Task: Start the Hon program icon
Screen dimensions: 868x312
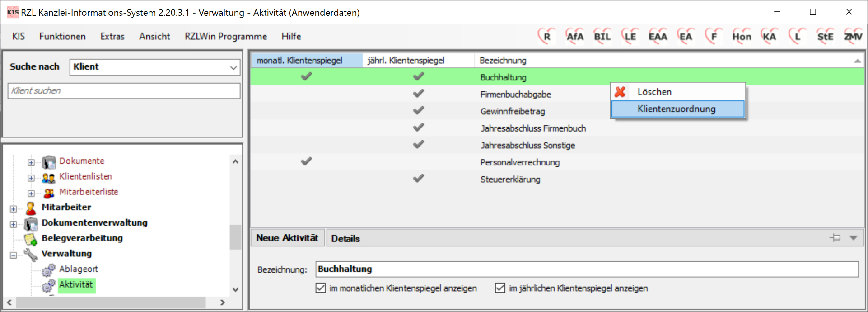Action: pyautogui.click(x=741, y=36)
